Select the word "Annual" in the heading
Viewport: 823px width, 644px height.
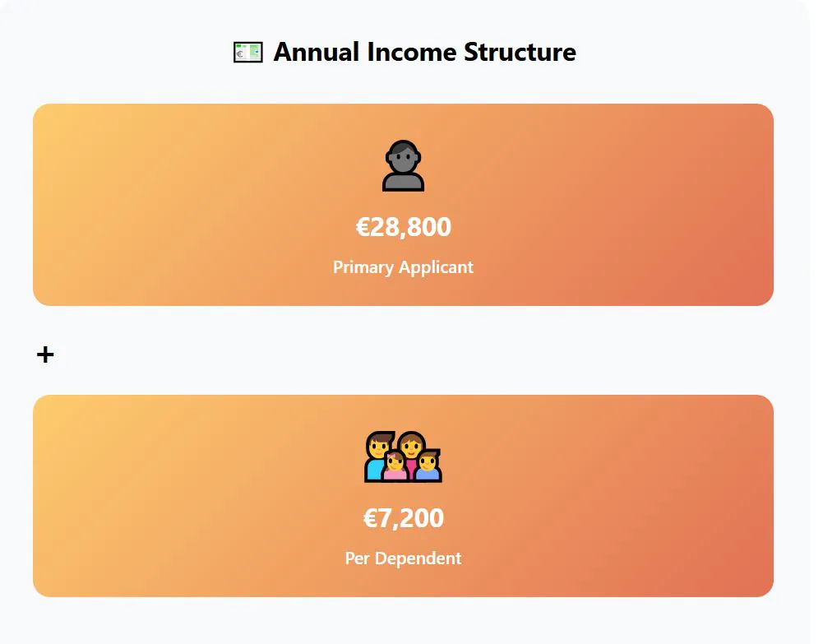(317, 53)
